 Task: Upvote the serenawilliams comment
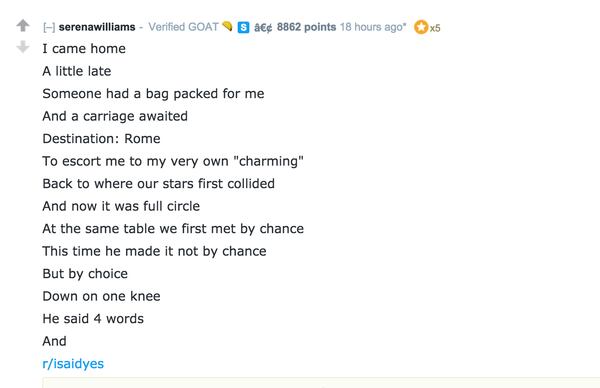[x=23, y=25]
